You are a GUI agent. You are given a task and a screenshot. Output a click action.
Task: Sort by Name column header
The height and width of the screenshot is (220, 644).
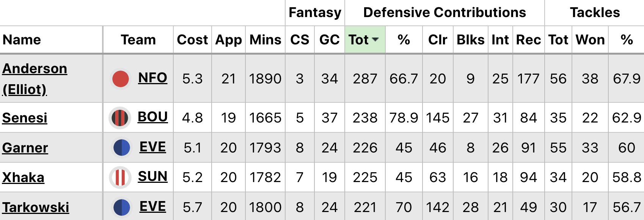(x=22, y=40)
